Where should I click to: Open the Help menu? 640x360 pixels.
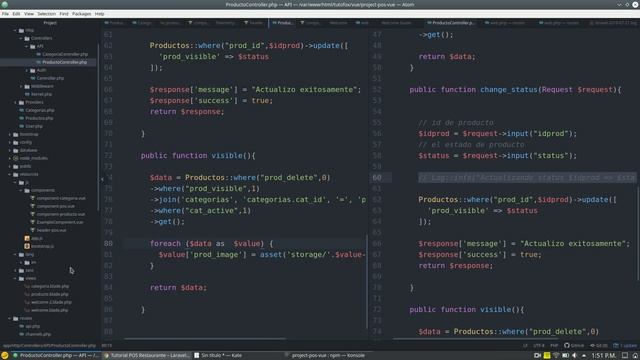(100, 14)
